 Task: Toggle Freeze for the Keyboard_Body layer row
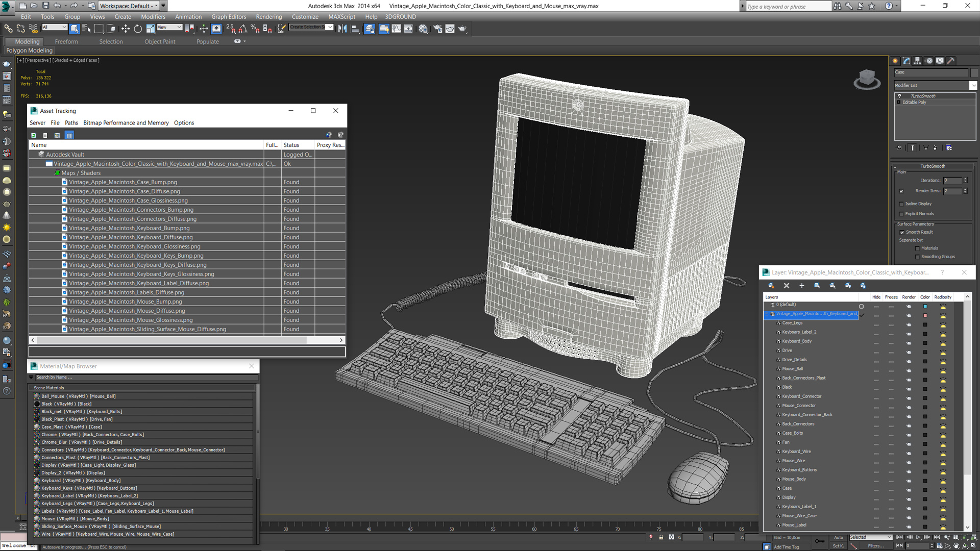[x=891, y=343]
